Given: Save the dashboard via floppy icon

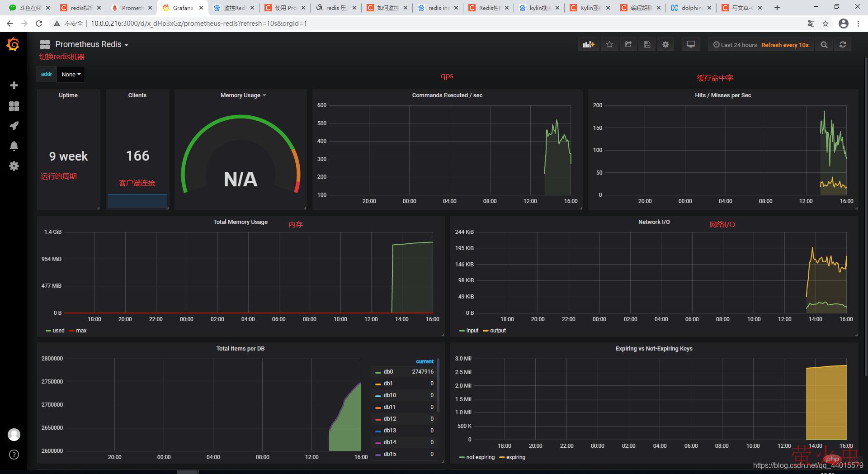Looking at the screenshot, I should coord(647,45).
